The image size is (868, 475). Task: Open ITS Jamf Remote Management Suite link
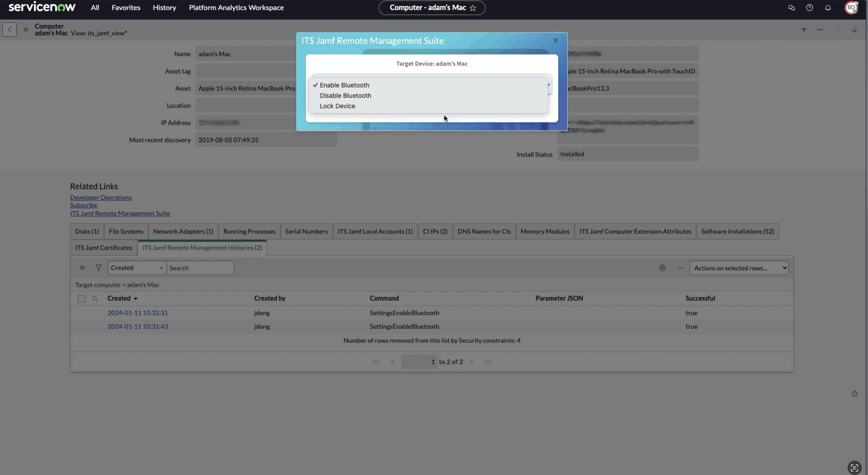[x=120, y=213]
